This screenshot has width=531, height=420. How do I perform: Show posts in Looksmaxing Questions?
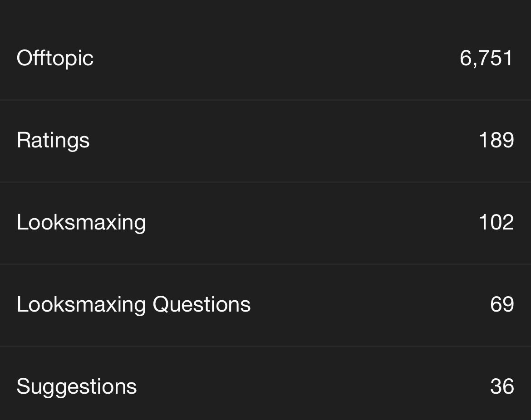(265, 305)
